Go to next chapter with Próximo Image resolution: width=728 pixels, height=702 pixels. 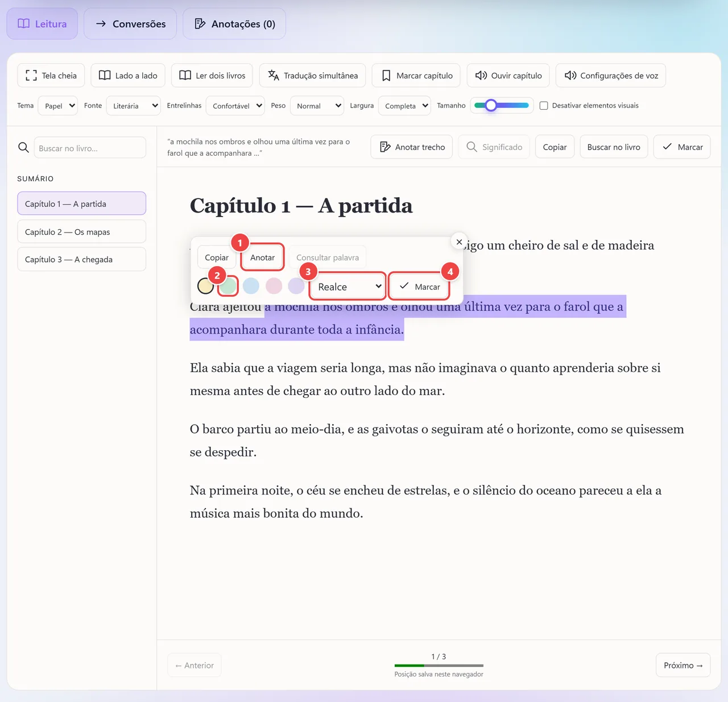tap(683, 665)
